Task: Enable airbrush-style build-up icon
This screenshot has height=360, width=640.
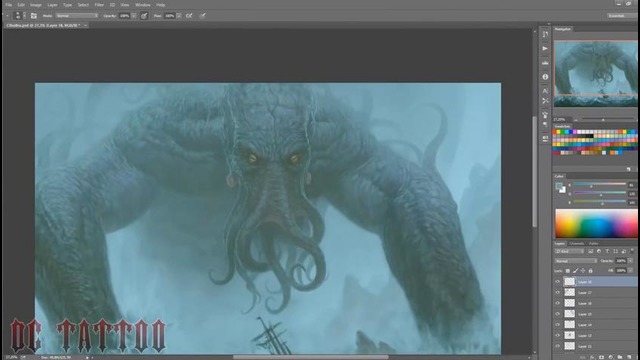Action: click(189, 16)
